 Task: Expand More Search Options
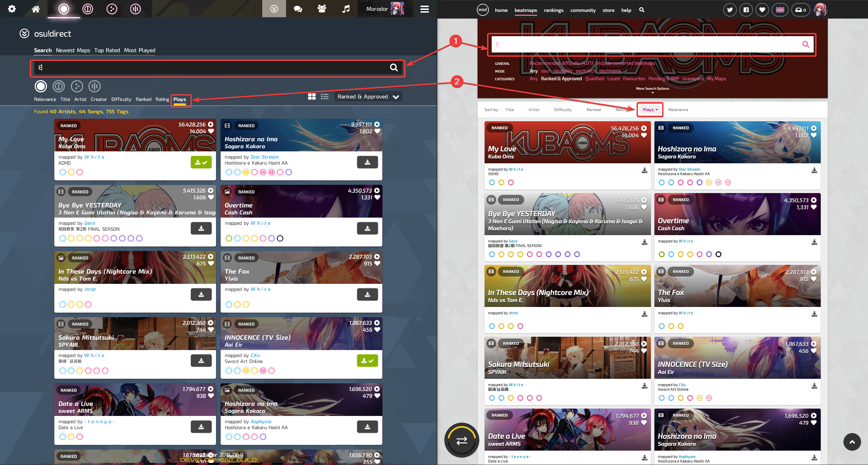pyautogui.click(x=652, y=89)
